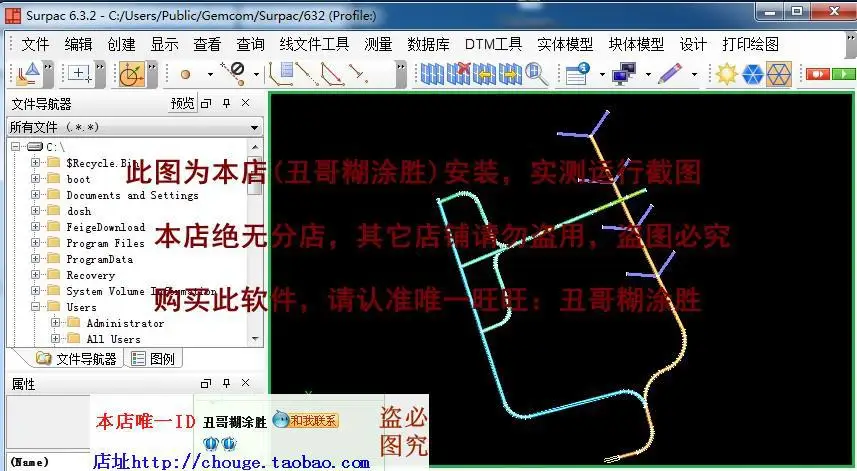Toggle the orbit rotation view mode
This screenshot has width=857, height=471.
(x=131, y=74)
